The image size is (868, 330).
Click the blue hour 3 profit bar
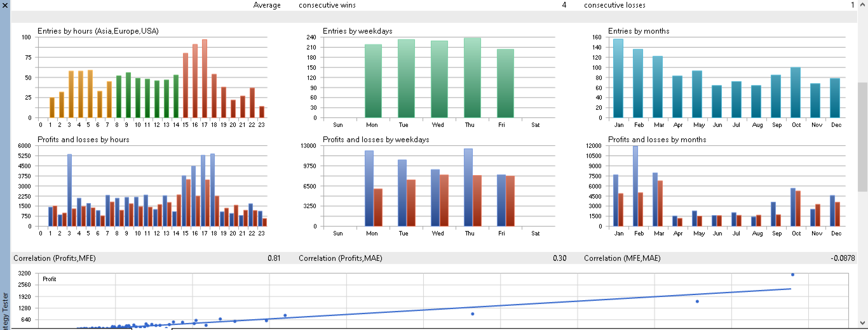69,190
